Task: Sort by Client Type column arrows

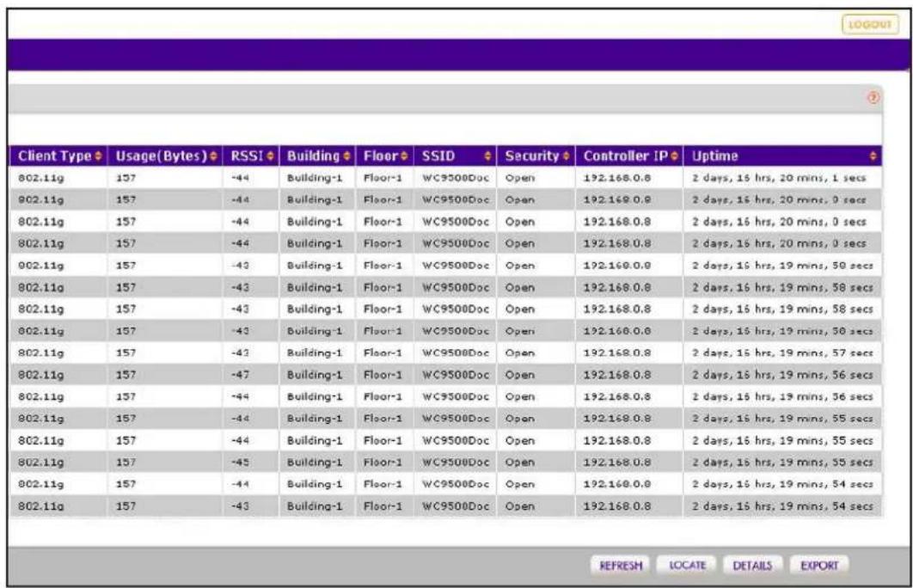Action: tap(98, 156)
